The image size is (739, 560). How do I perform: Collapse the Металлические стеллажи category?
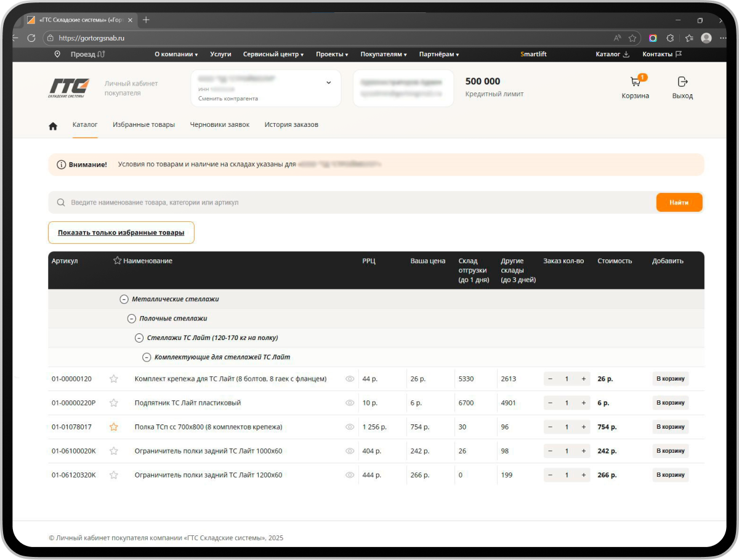(x=124, y=299)
